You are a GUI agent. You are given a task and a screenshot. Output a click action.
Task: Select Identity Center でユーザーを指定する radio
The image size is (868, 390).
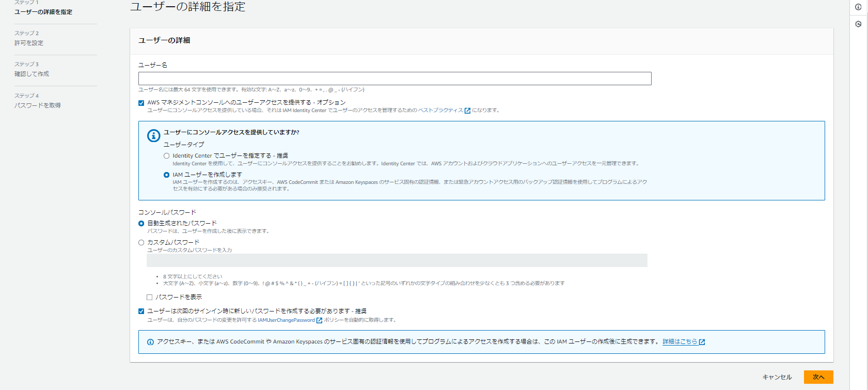click(166, 155)
